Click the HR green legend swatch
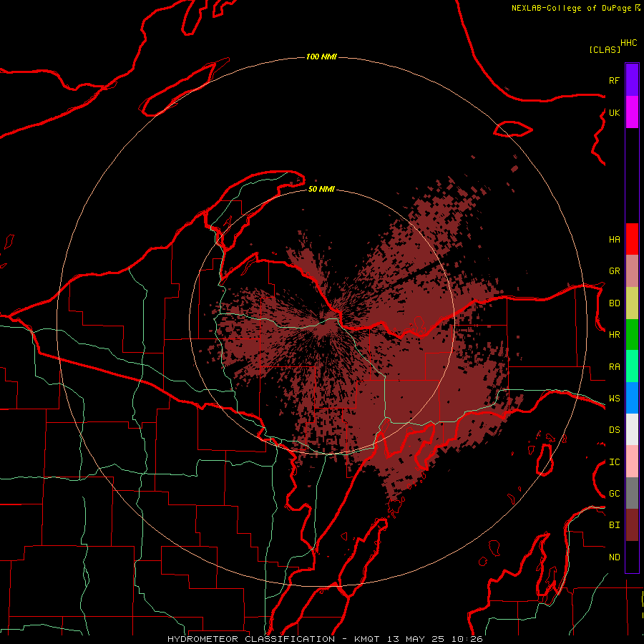Viewport: 644px width, 644px height. (632, 335)
